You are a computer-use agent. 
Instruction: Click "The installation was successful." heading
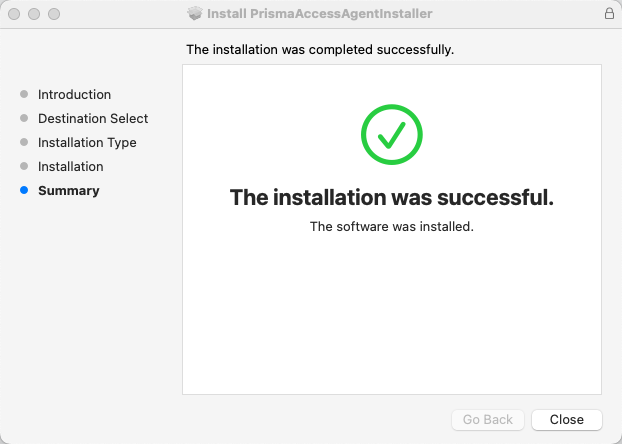coord(392,197)
